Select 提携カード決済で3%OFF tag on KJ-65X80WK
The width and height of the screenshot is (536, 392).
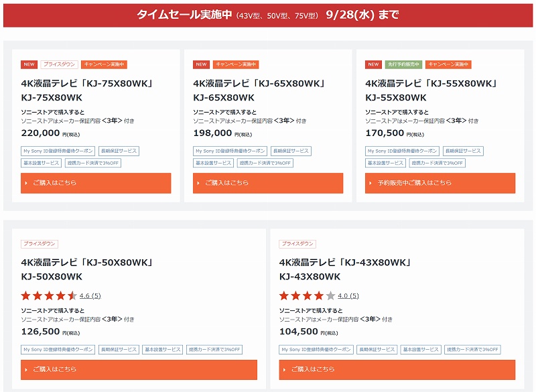click(265, 163)
